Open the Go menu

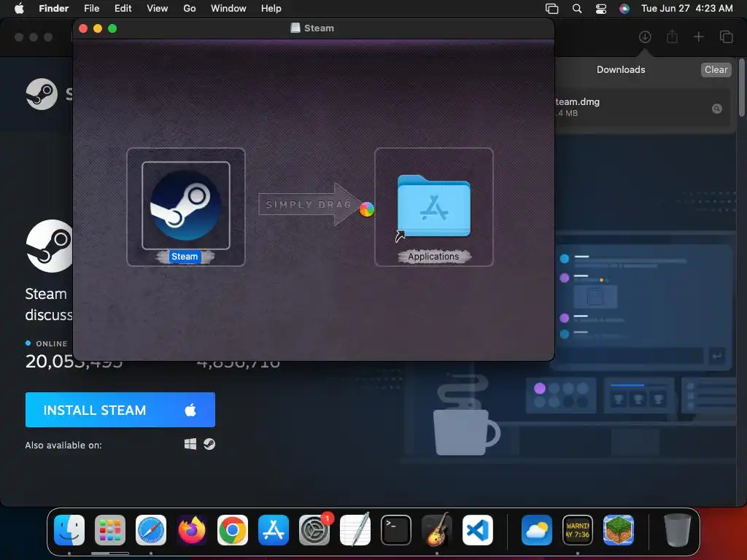(x=190, y=8)
